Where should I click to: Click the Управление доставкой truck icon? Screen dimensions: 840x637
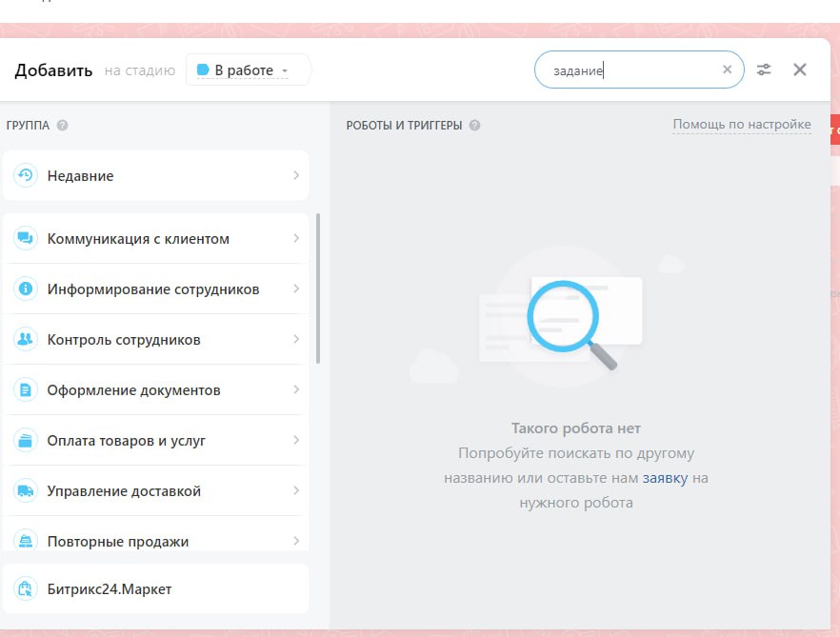pos(25,490)
